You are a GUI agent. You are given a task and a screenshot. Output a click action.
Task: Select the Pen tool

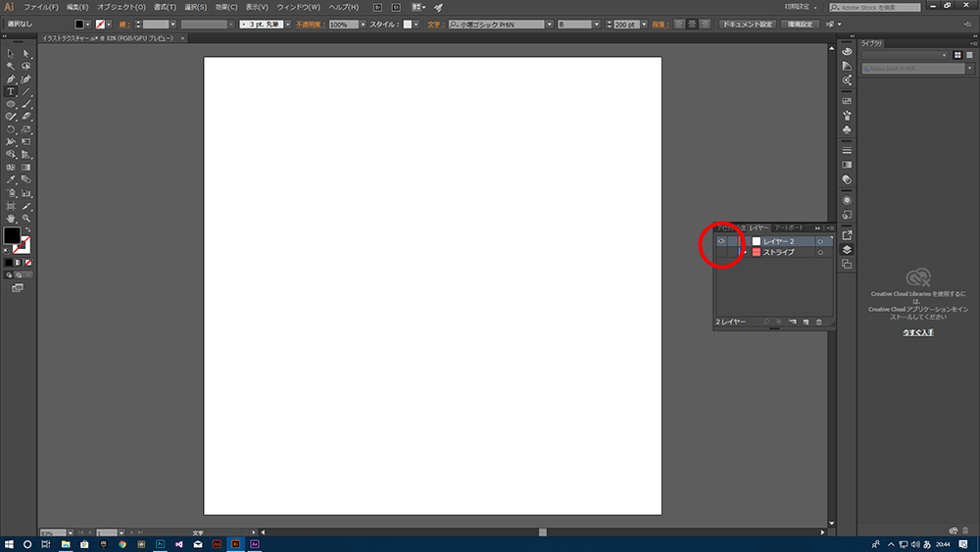coord(11,78)
